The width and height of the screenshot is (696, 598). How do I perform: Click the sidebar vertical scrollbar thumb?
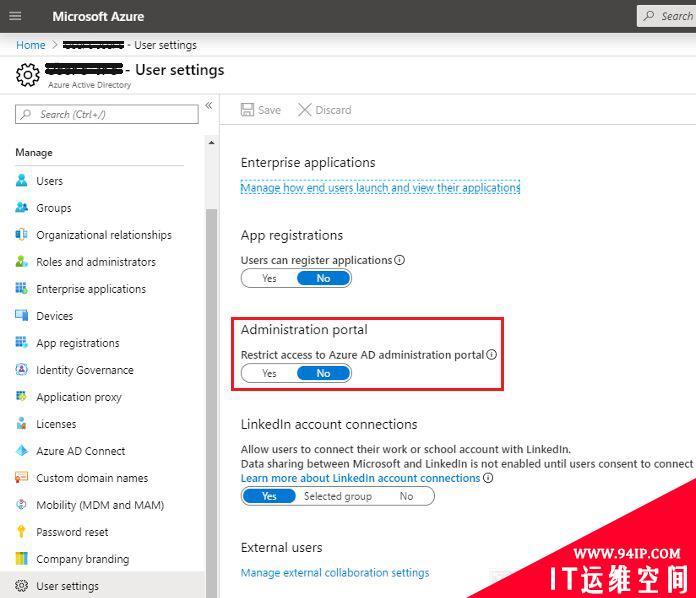point(211,402)
